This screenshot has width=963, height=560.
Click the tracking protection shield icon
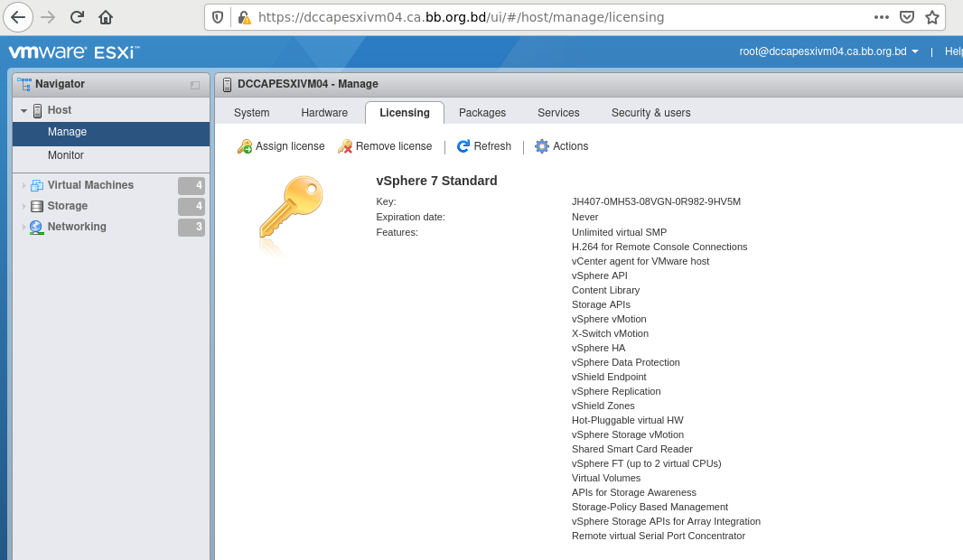click(218, 17)
